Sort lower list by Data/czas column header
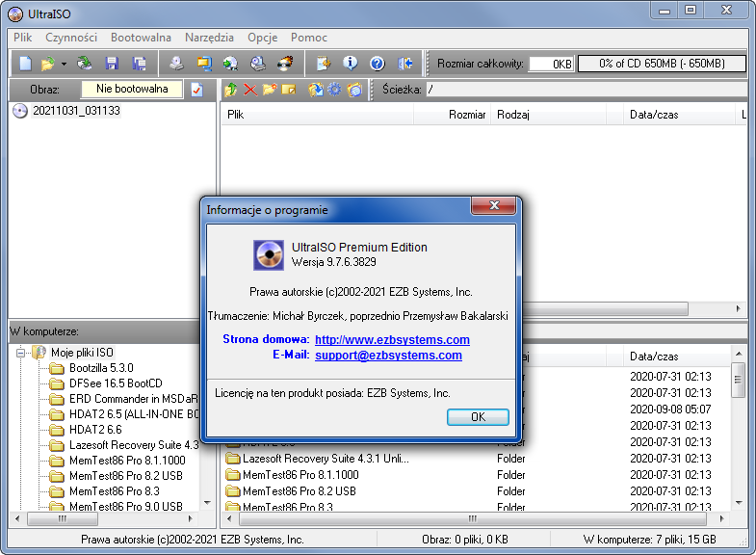Viewport: 756px width, 555px height. coord(677,357)
